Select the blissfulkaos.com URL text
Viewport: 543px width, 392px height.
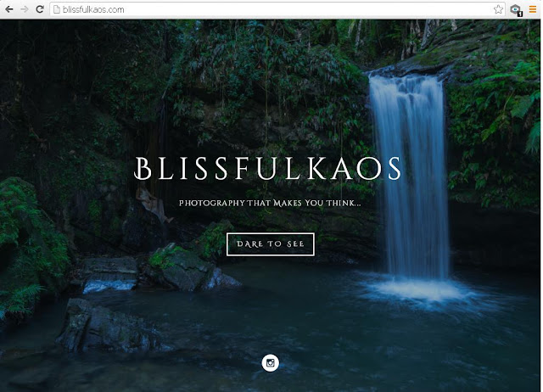93,9
